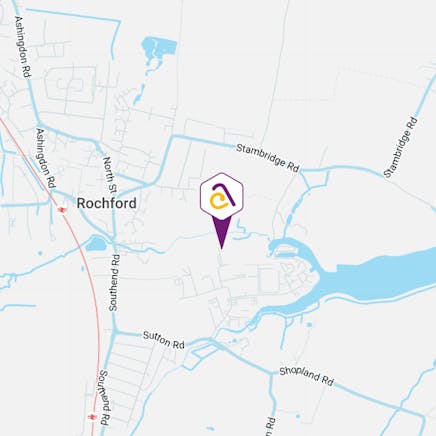This screenshot has width=436, height=436.
Task: Click the marina basin east of the pin
Action: (x=286, y=248)
